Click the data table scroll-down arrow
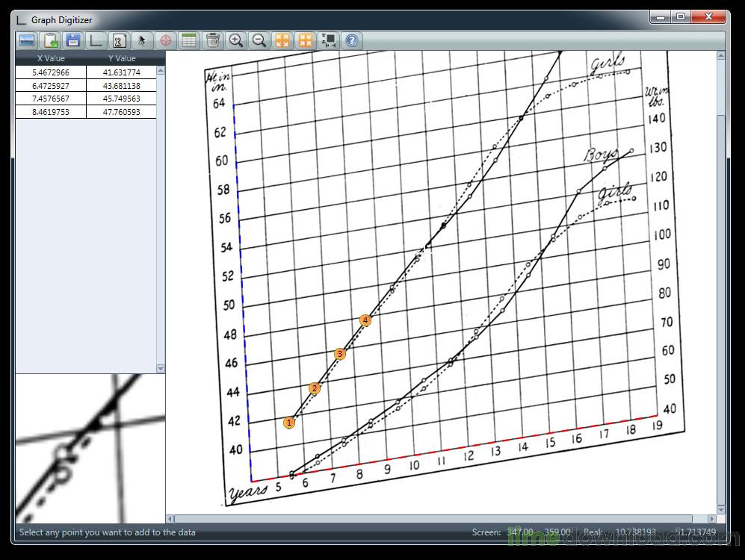Image resolution: width=745 pixels, height=560 pixels. pos(161,369)
